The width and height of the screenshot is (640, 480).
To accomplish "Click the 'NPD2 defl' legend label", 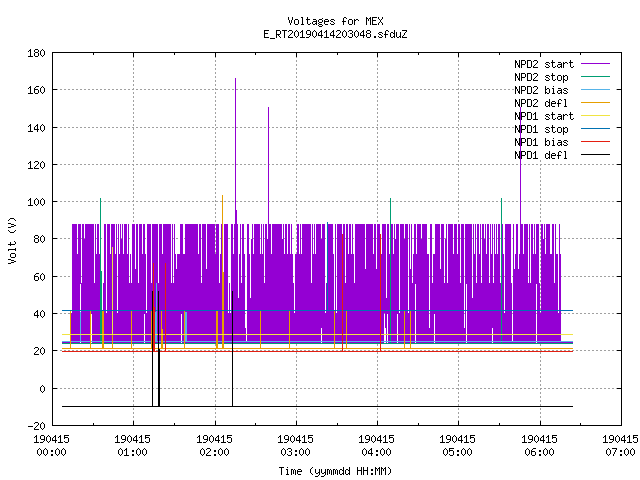I will coord(541,103).
